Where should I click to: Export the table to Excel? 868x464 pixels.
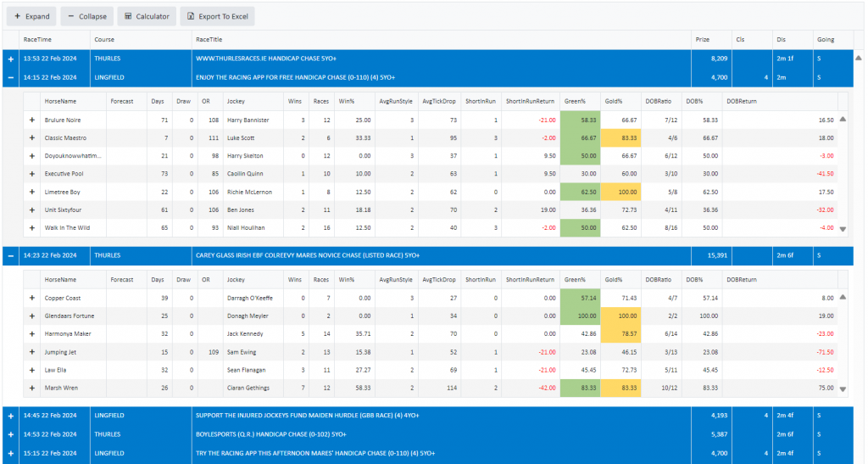[x=218, y=17]
